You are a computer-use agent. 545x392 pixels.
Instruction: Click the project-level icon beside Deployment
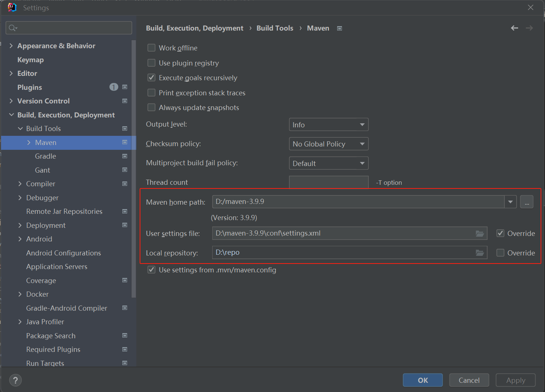click(x=125, y=225)
